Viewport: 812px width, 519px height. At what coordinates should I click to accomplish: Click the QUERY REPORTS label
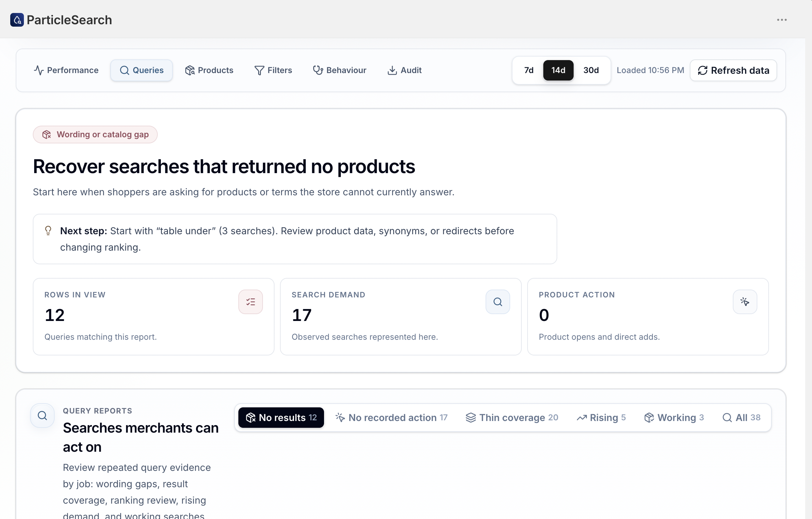97,411
